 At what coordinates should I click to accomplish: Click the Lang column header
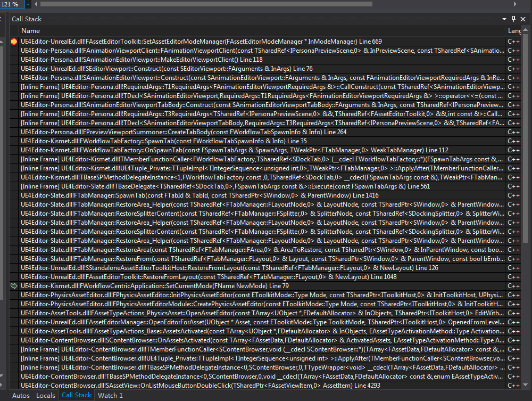[x=514, y=30]
